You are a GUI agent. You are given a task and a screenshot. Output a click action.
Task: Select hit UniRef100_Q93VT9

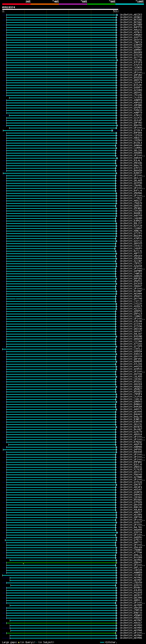(x=131, y=40)
